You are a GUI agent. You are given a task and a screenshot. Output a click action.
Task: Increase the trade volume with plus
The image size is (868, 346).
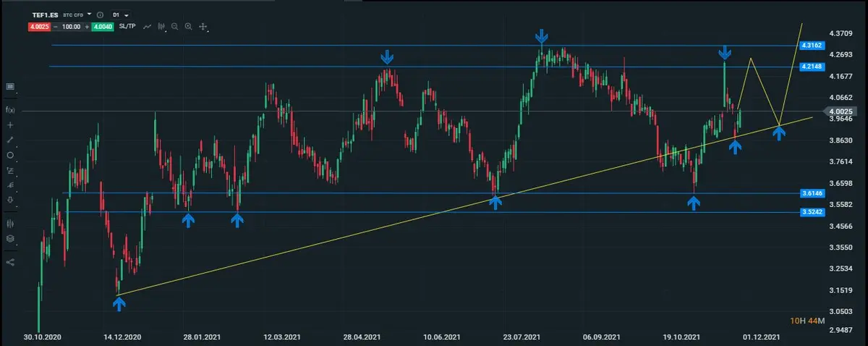tap(88, 27)
